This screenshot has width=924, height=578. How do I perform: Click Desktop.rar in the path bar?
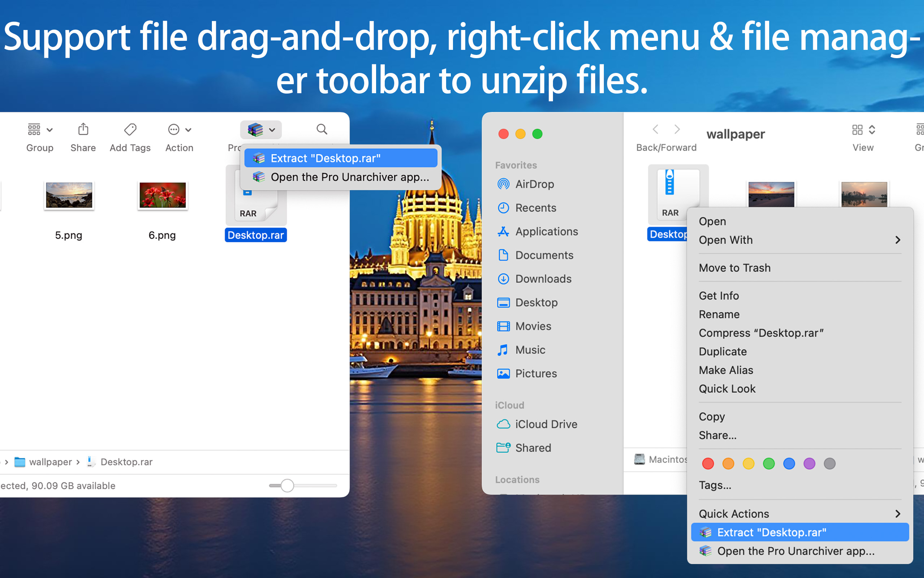[119, 462]
